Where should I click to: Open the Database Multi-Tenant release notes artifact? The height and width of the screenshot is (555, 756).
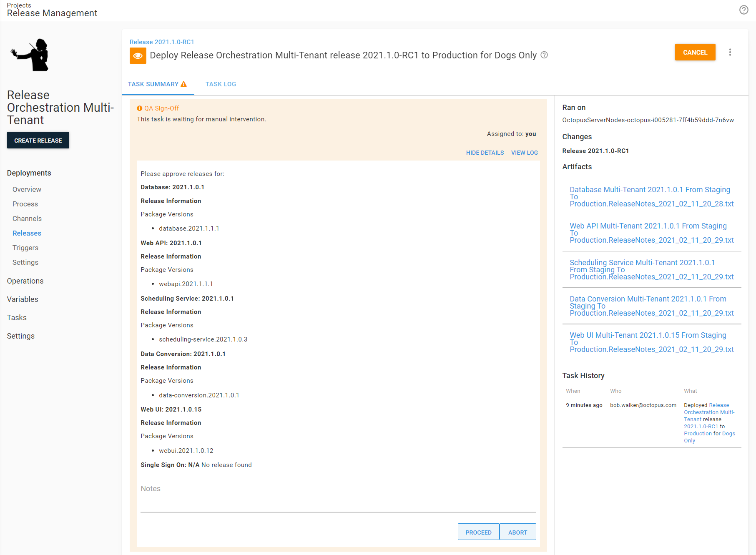click(650, 196)
